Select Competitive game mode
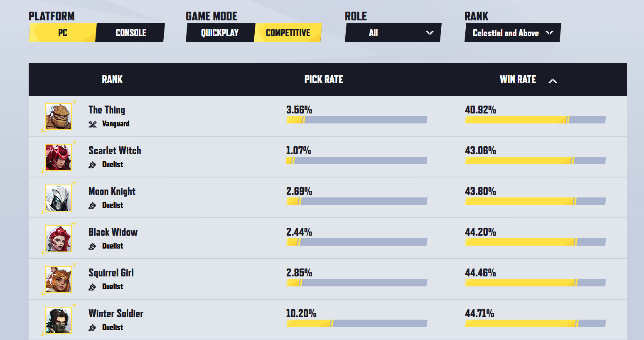 point(288,33)
